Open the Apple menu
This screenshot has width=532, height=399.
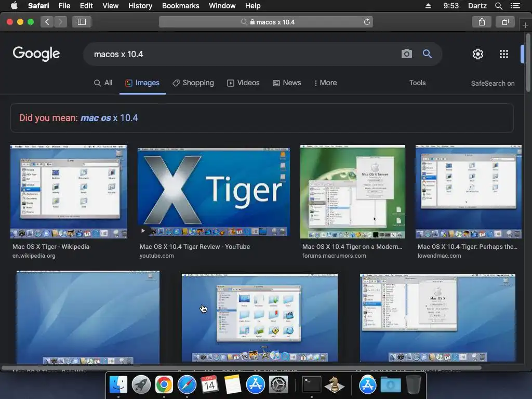click(x=14, y=6)
